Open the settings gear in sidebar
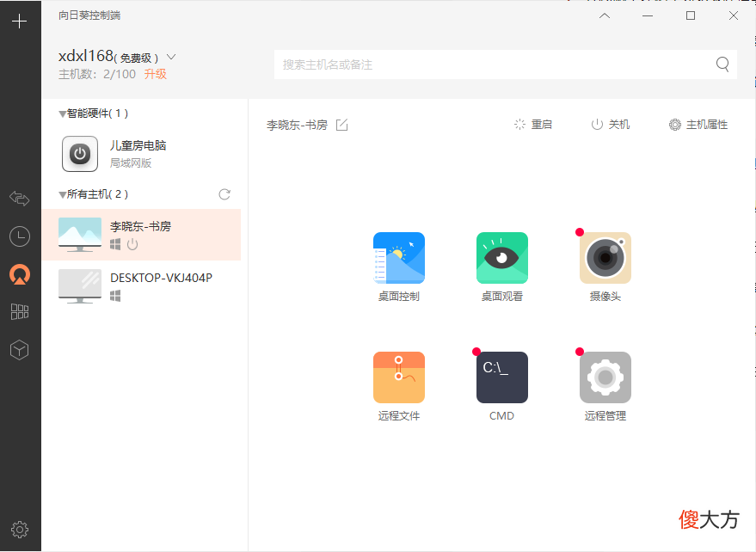 coord(20,530)
